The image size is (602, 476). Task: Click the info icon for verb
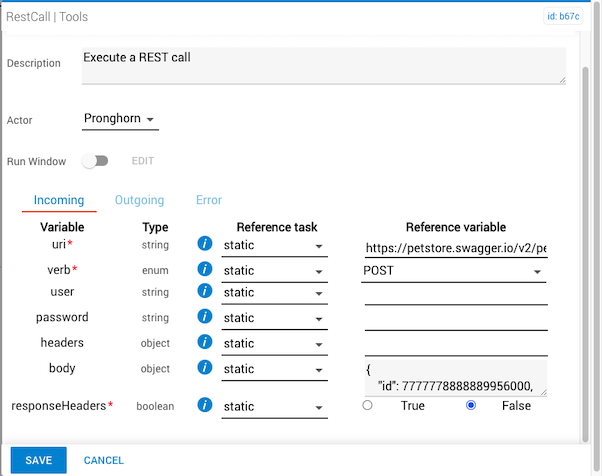[205, 269]
